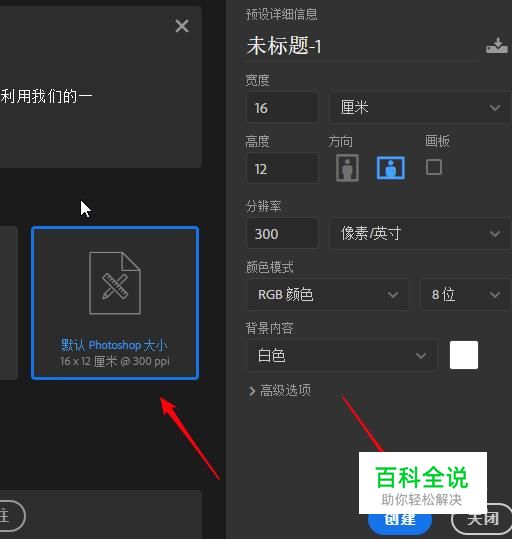Enable the 画板 artboard checkbox
Viewport: 512px width, 539px height.
434,167
